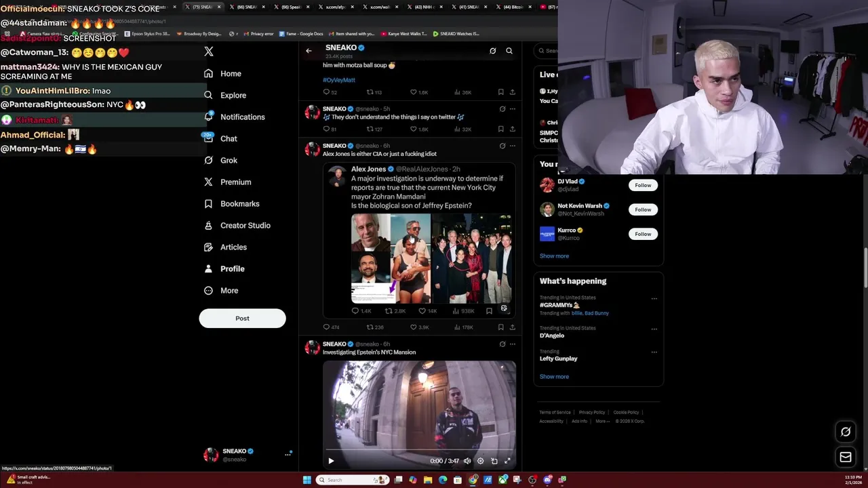Toggle picture-in-picture on the video
The image size is (868, 488).
[x=494, y=461]
